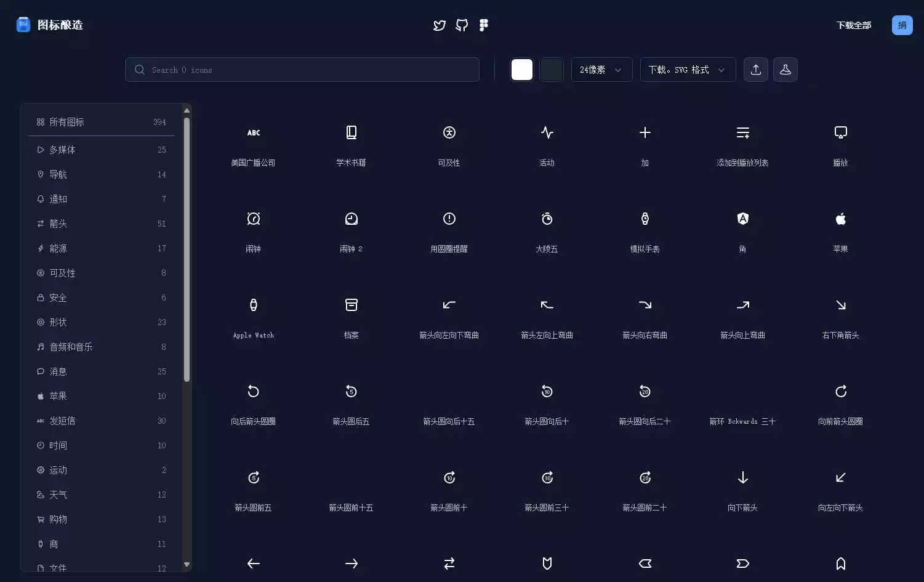The height and width of the screenshot is (582, 924).
Task: Select the 箭头圆前三十 icon
Action: 547,477
